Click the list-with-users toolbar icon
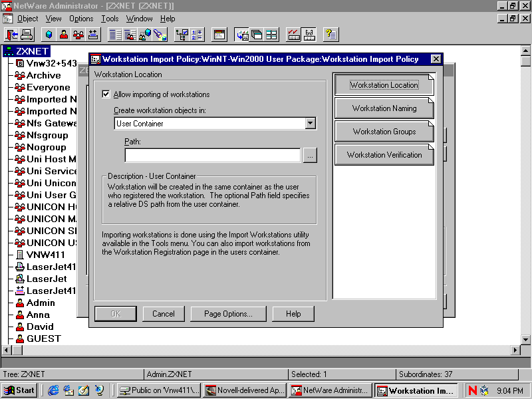Screen dimensions: 532x399 (130, 35)
